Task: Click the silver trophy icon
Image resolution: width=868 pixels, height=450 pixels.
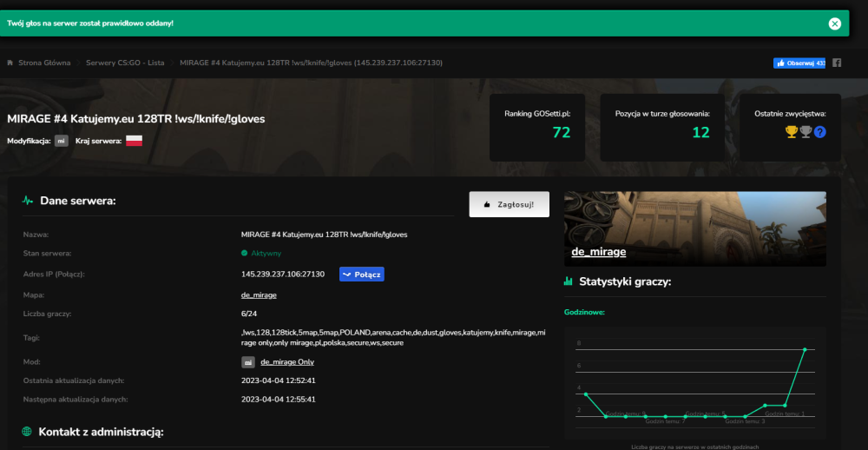Action: point(806,132)
